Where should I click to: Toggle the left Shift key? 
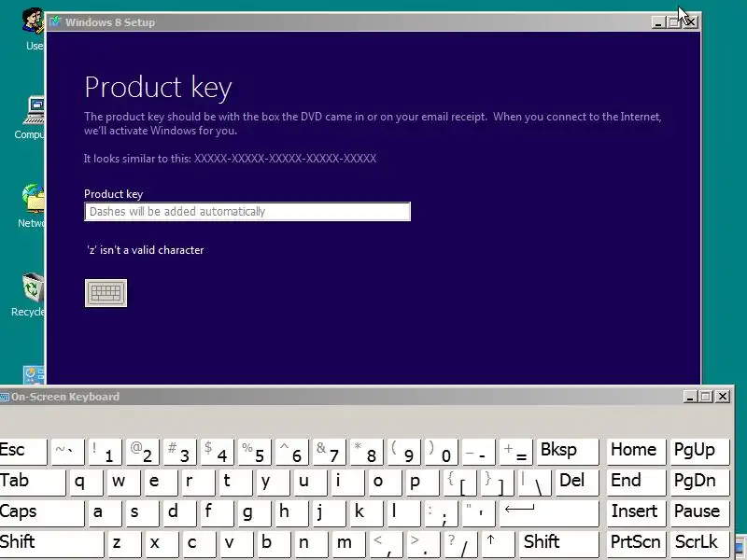point(51,543)
